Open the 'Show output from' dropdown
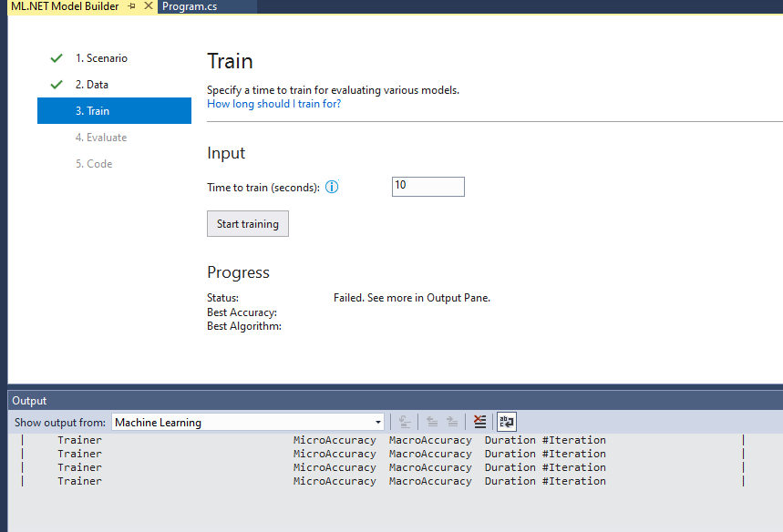783x532 pixels. [248, 422]
